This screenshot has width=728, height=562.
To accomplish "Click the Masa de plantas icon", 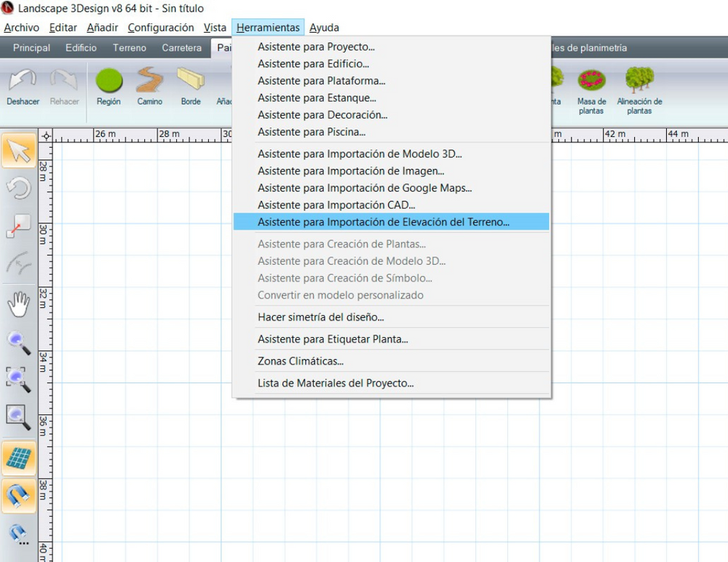I will point(591,82).
